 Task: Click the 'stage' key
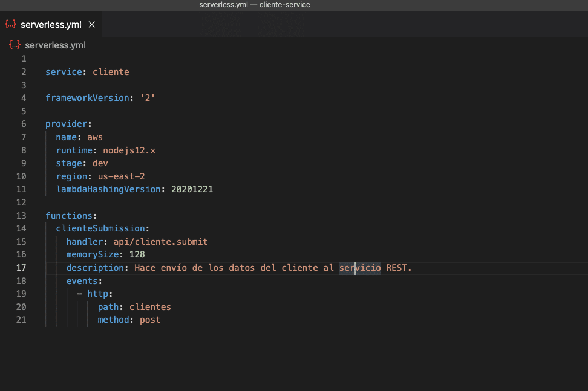(x=69, y=163)
